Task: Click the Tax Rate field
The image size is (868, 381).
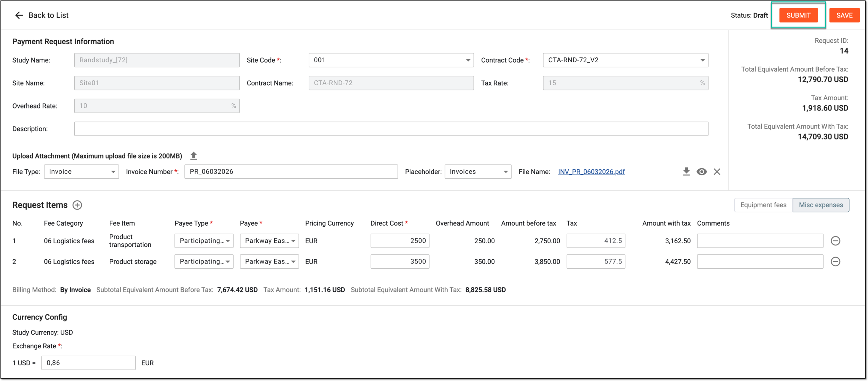Action: pos(626,83)
